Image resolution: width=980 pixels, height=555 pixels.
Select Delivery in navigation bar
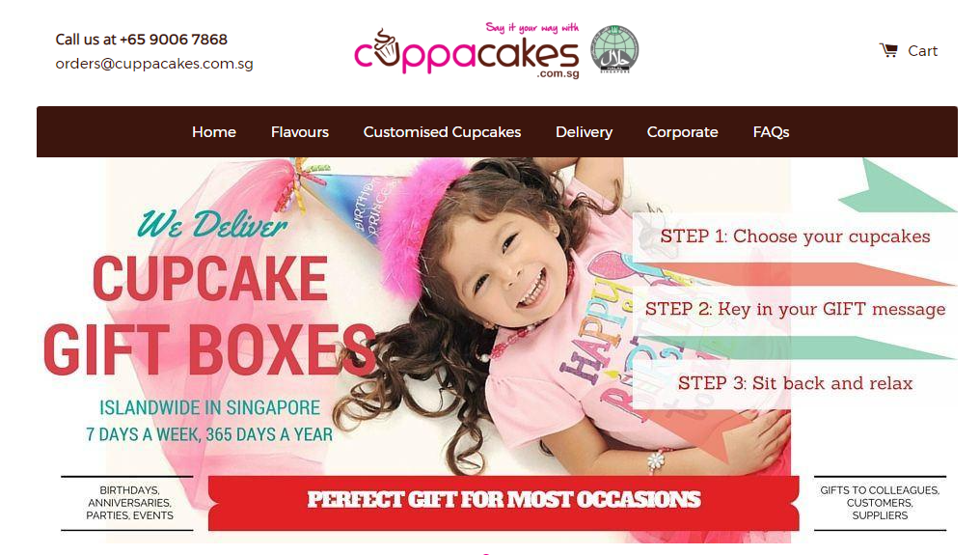(584, 132)
